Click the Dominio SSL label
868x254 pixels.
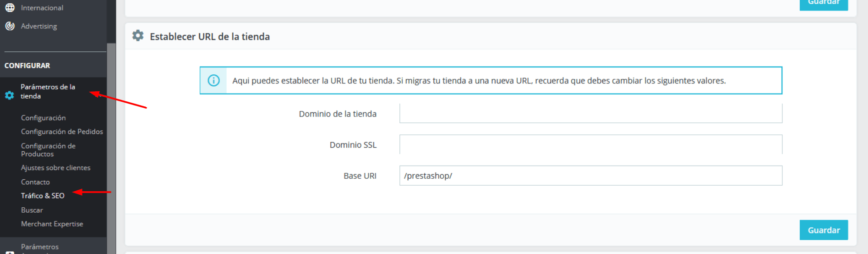[353, 145]
